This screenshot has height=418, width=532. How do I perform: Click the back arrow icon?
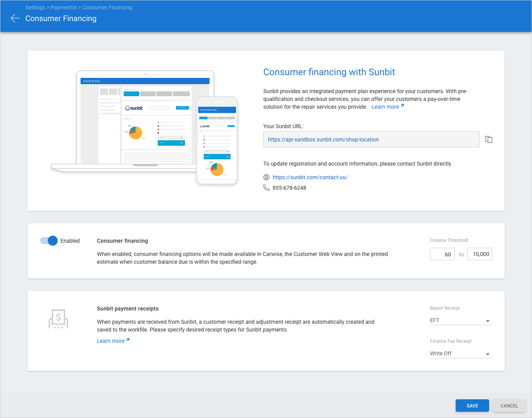coord(15,18)
